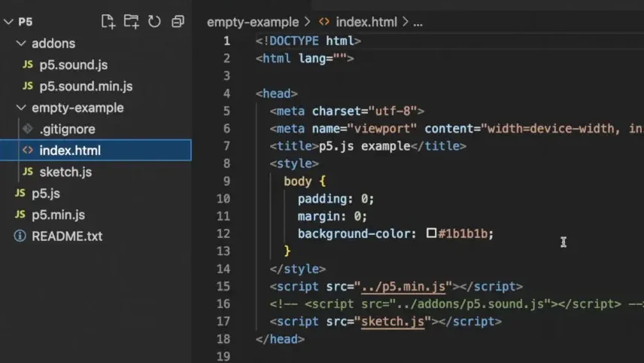The height and width of the screenshot is (363, 644).
Task: Click the closing style tag
Action: (298, 269)
